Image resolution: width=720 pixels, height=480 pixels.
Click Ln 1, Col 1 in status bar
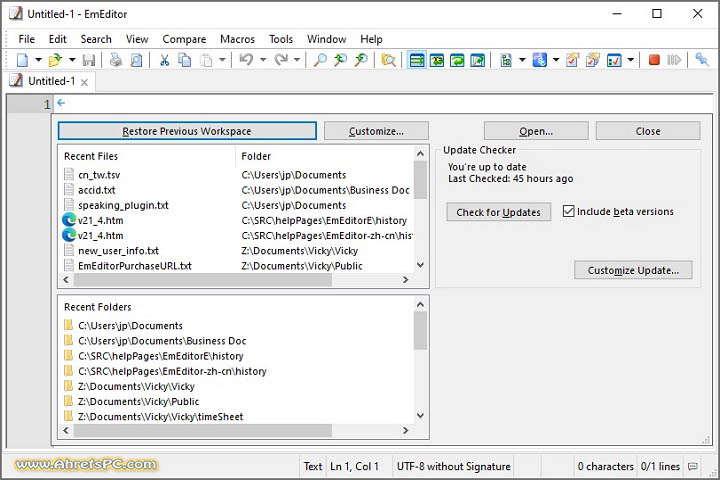tap(354, 467)
